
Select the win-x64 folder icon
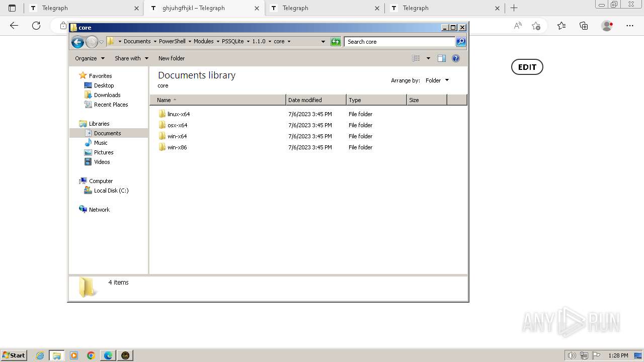pyautogui.click(x=162, y=136)
